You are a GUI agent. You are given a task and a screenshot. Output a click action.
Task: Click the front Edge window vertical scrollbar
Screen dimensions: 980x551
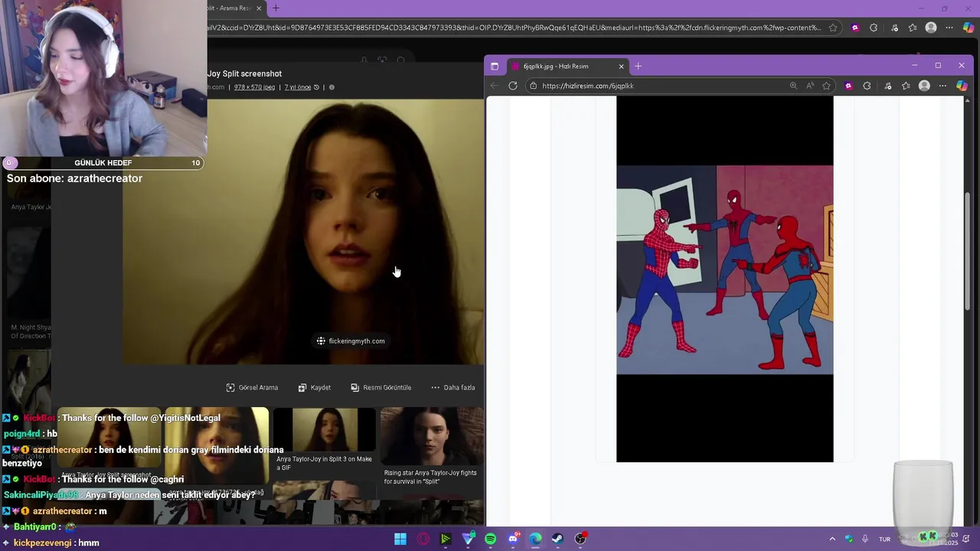click(967, 251)
